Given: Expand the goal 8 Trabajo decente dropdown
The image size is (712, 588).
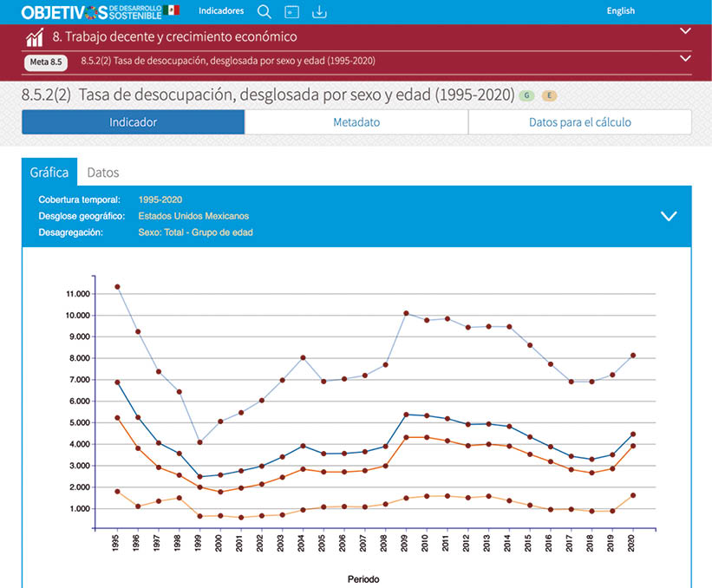Looking at the screenshot, I should pyautogui.click(x=685, y=31).
